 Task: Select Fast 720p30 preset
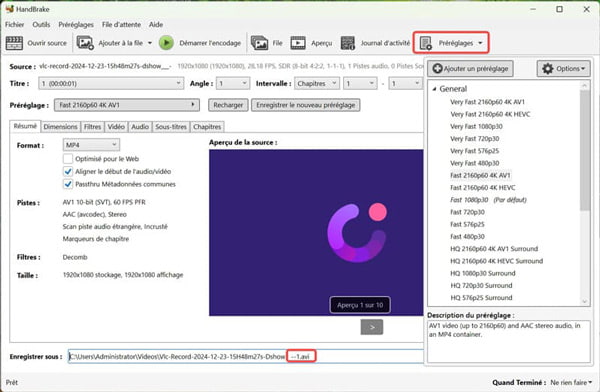click(x=467, y=212)
